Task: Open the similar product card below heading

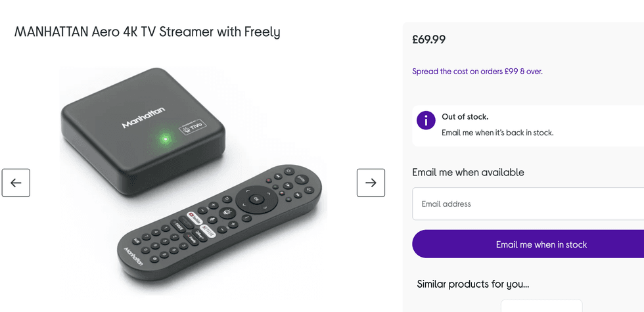Action: tap(541, 306)
